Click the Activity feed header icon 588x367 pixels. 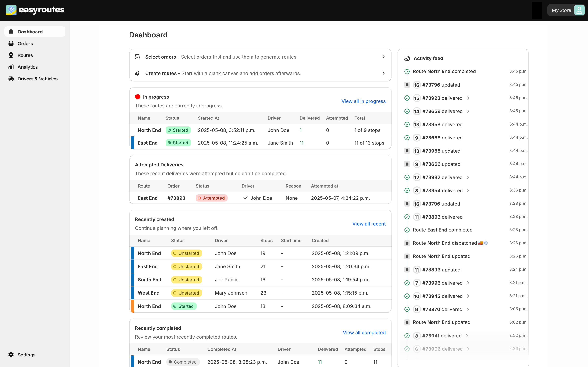point(407,58)
